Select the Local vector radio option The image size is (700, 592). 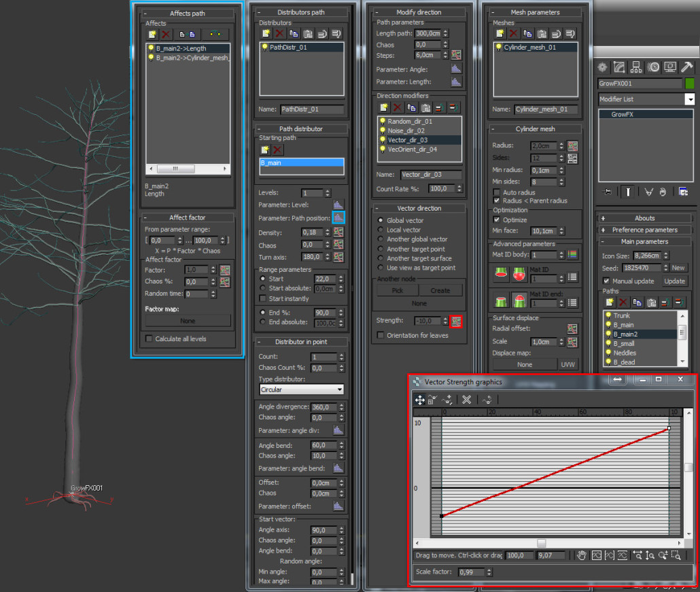tap(381, 230)
